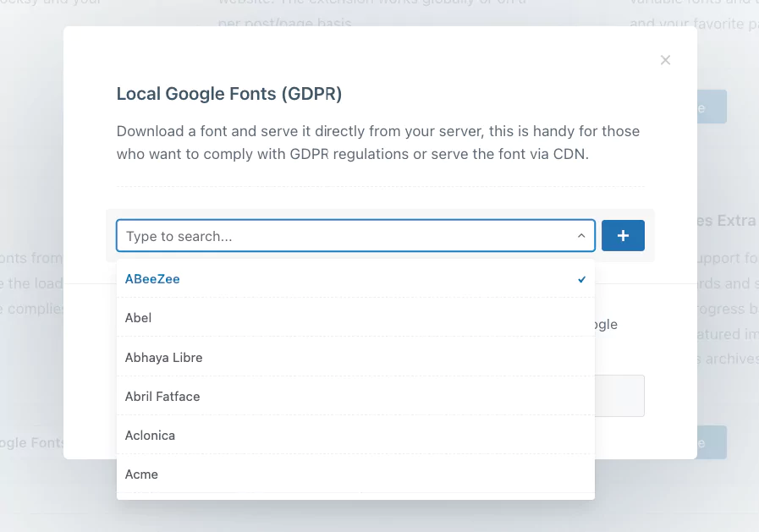Select the Acme font entry

coord(355,474)
